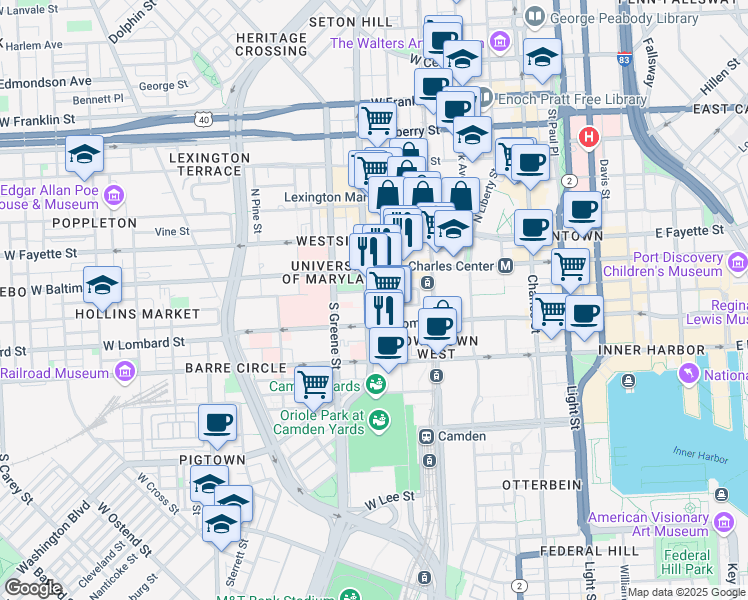Select the school marker near George Peabody Library
The width and height of the screenshot is (748, 600).
click(542, 58)
